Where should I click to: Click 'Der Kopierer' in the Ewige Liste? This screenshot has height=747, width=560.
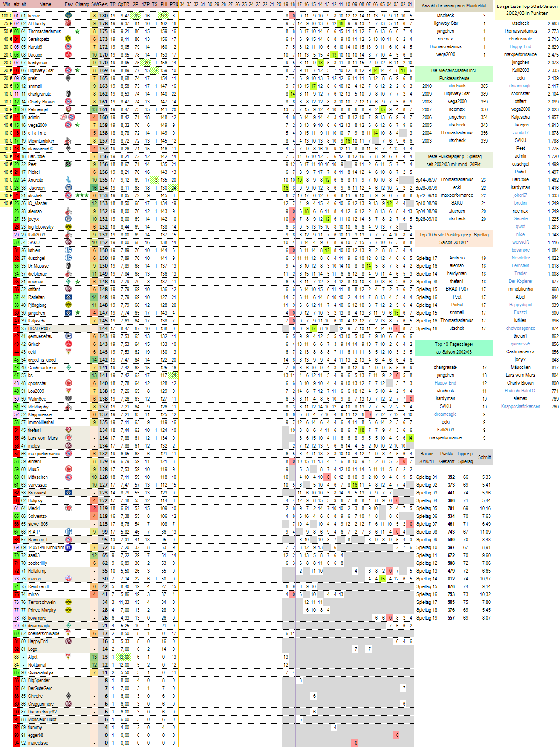coord(520,281)
